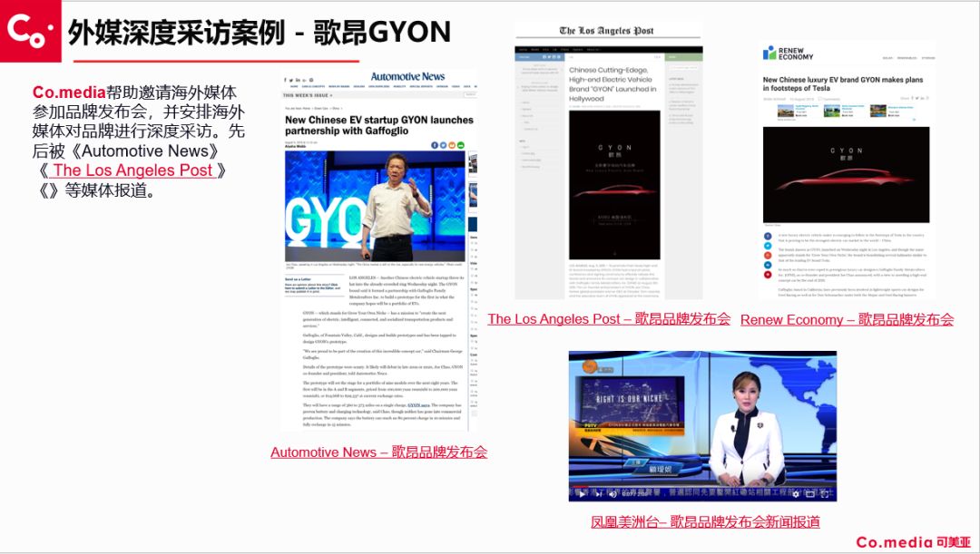Open The Los Angeles Post – 歌昂品牌发布会 caption link
980x554 pixels.
pos(609,318)
